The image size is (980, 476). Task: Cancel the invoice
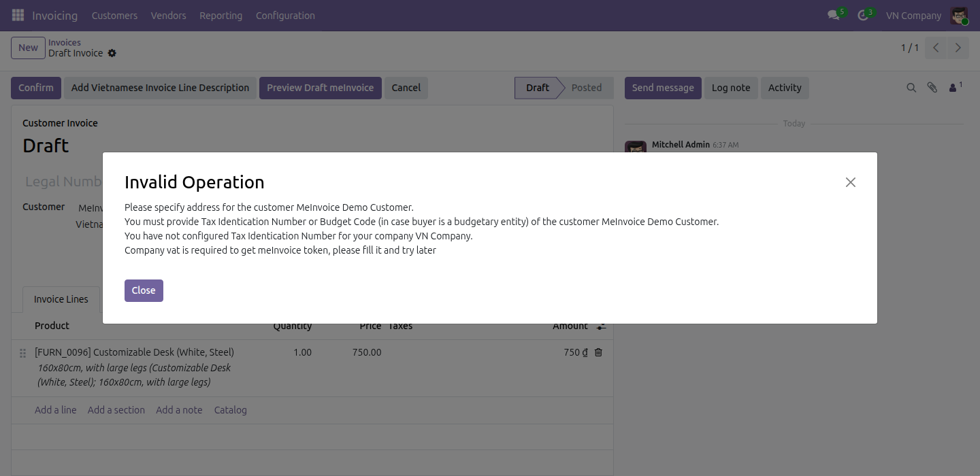(x=406, y=88)
